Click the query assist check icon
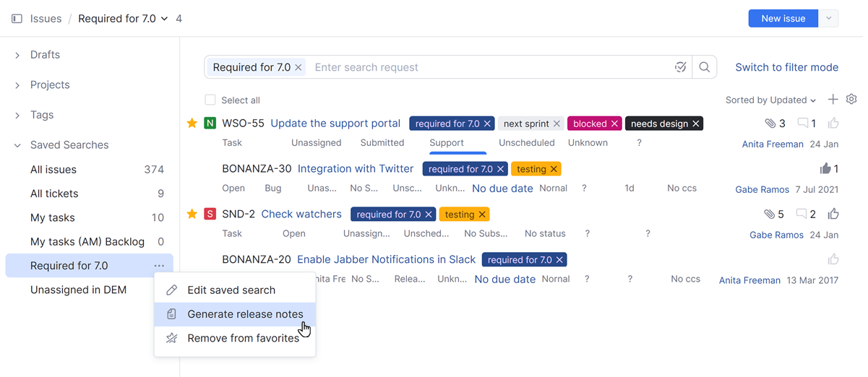The image size is (868, 377). [680, 67]
